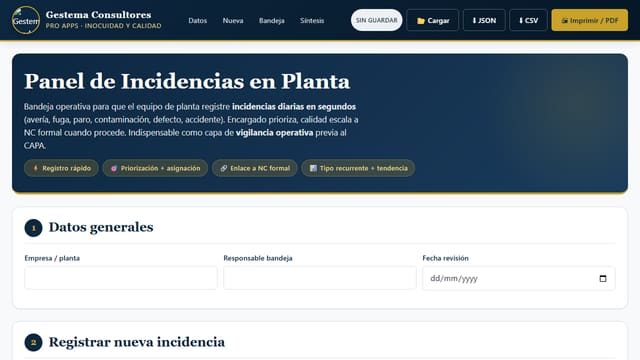Click the SIN GUARDAR status pill
Viewport: 640px width, 360px height.
click(376, 20)
